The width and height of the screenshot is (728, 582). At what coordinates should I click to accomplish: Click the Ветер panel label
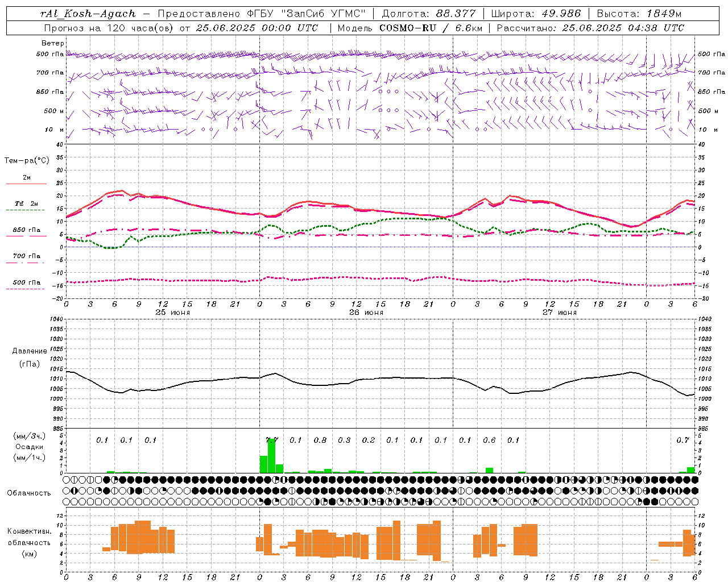coord(53,43)
